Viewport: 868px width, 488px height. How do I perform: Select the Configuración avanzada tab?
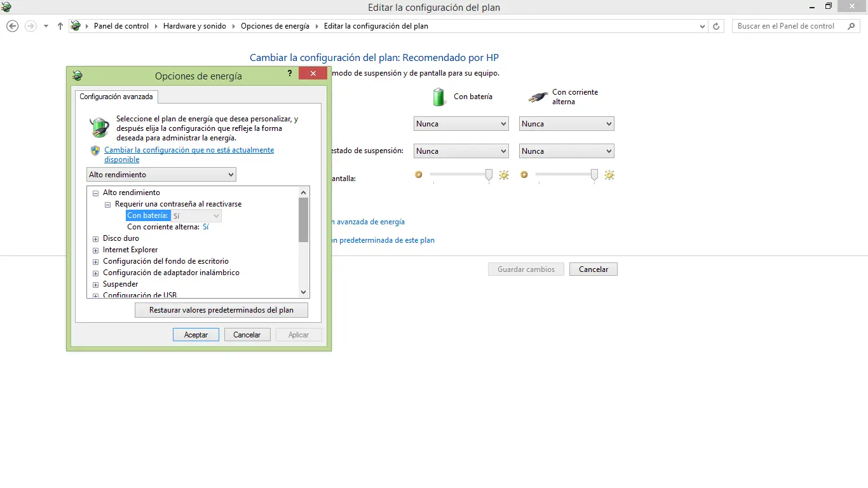click(116, 97)
